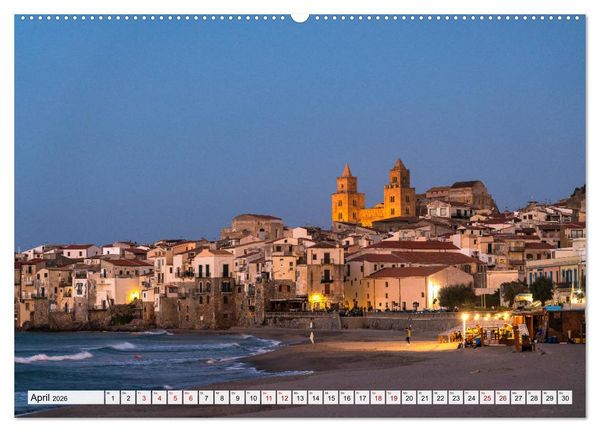Select day 8 in the calendar strip
The image size is (600, 432).
pos(222,398)
